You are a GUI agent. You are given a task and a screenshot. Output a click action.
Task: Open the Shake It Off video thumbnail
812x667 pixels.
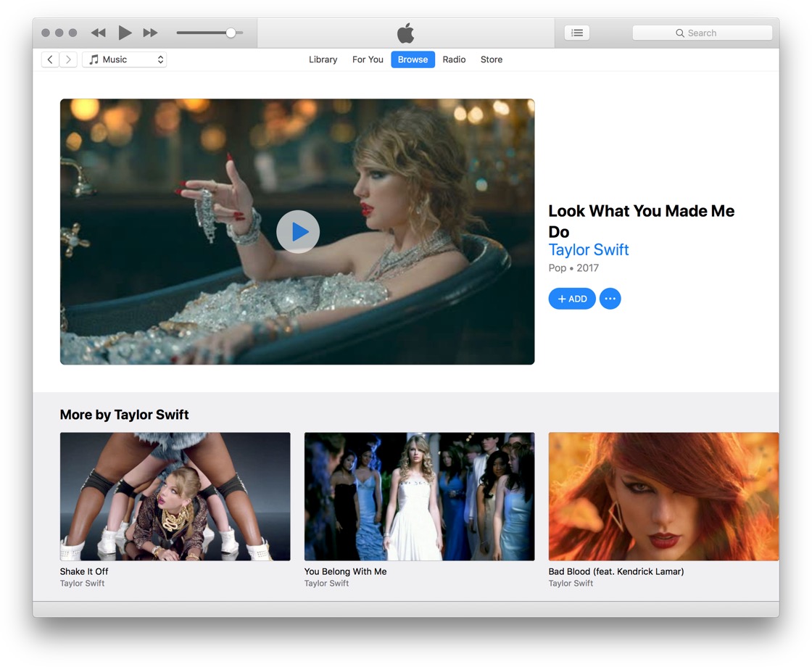click(x=175, y=497)
